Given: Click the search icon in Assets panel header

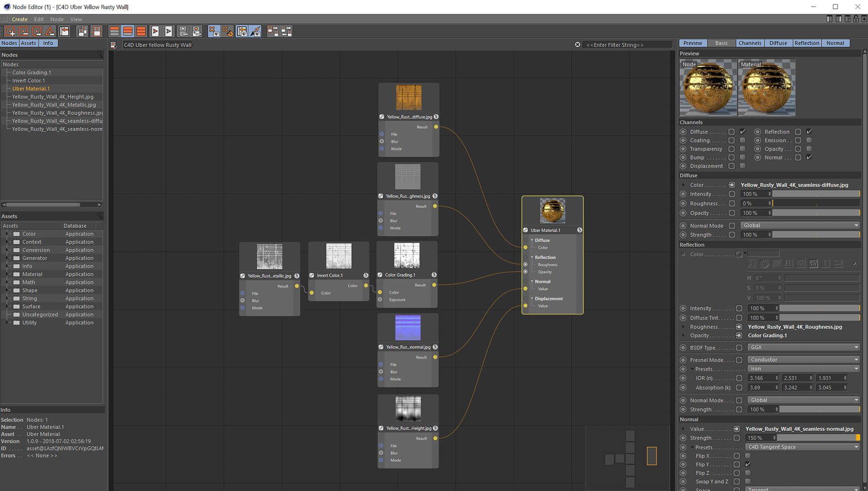Looking at the screenshot, I should (x=100, y=216).
